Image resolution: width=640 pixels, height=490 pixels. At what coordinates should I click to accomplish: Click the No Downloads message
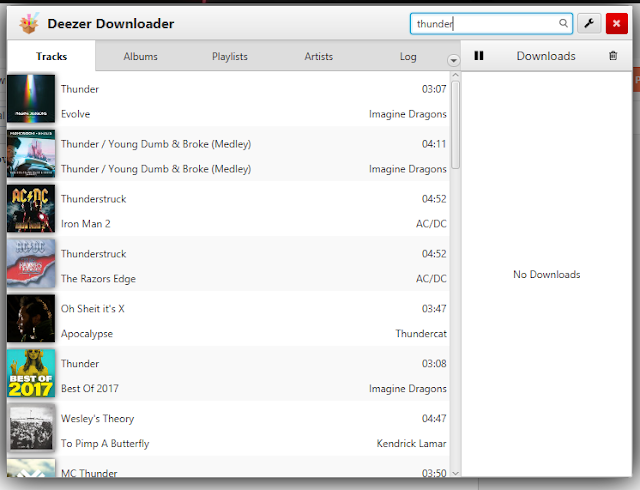click(x=547, y=274)
